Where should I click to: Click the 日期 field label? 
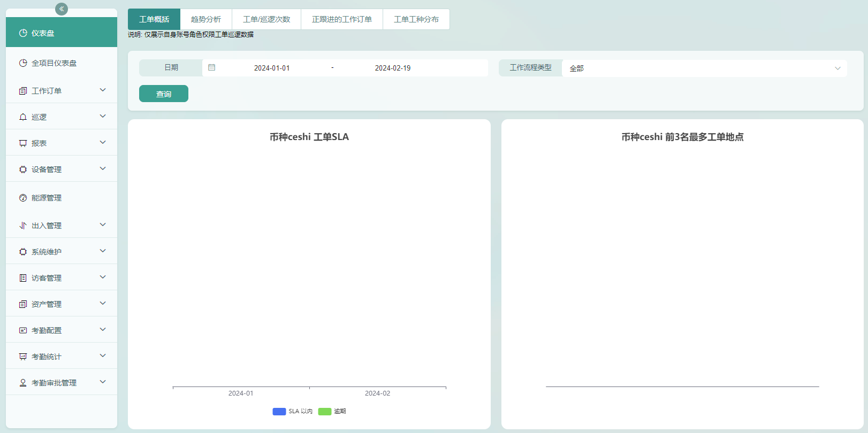[171, 67]
